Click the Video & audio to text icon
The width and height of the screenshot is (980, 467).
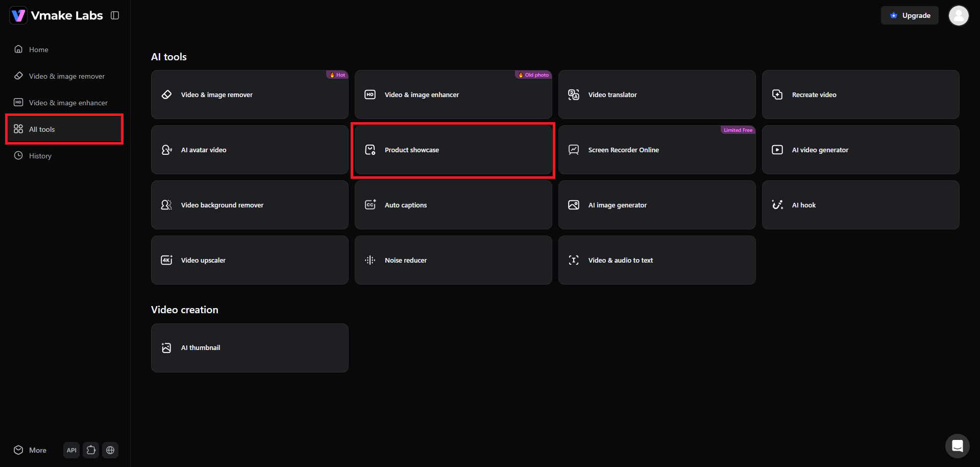click(574, 260)
